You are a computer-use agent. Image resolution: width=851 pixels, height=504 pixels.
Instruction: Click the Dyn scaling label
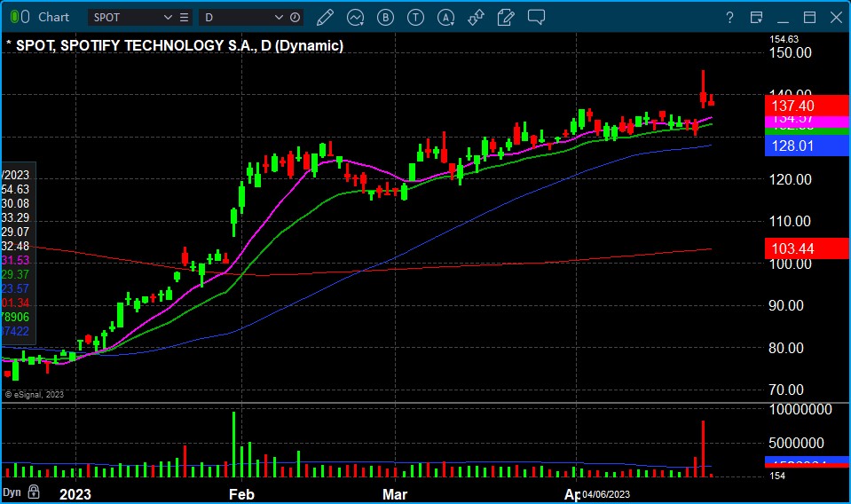(x=12, y=492)
